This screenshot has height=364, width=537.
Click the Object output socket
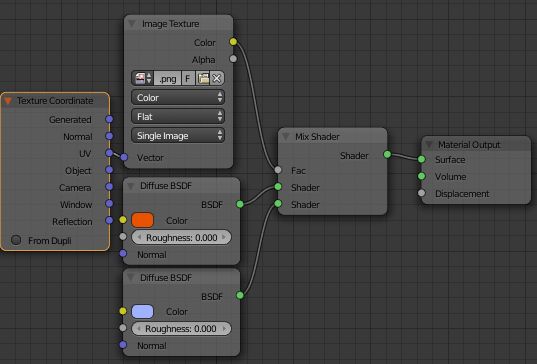(x=109, y=170)
